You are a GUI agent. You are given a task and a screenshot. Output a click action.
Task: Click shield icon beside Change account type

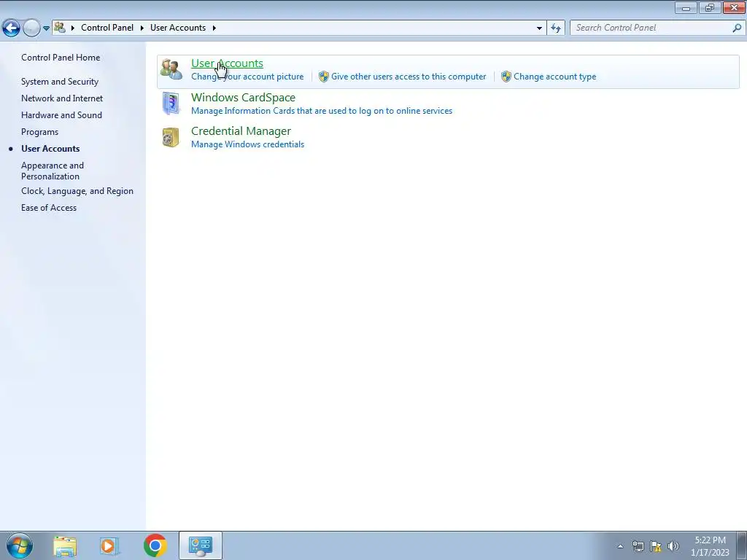point(506,77)
